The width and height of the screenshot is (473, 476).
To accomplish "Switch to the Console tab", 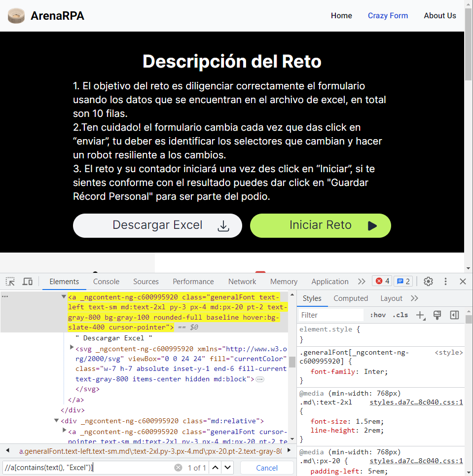I will 106,281.
